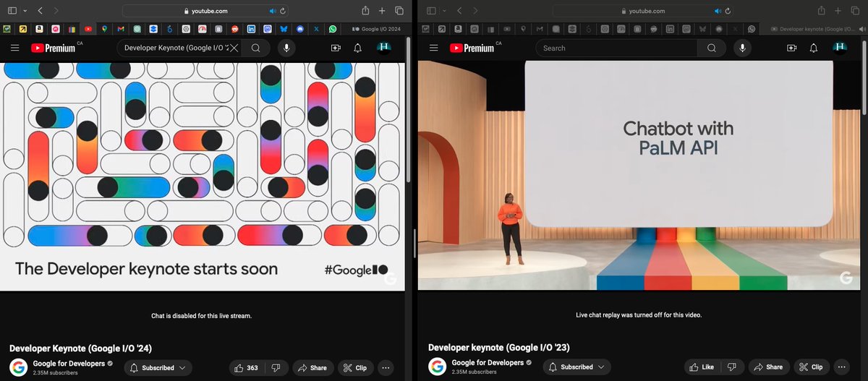Open account avatar menu in left window
The height and width of the screenshot is (381, 868).
pos(385,48)
